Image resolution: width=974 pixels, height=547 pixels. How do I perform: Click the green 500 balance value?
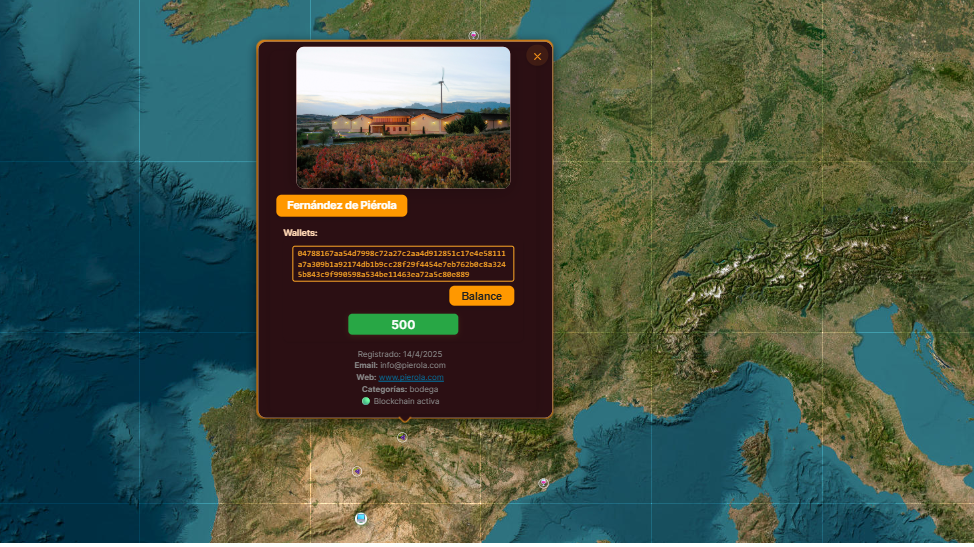pyautogui.click(x=403, y=325)
